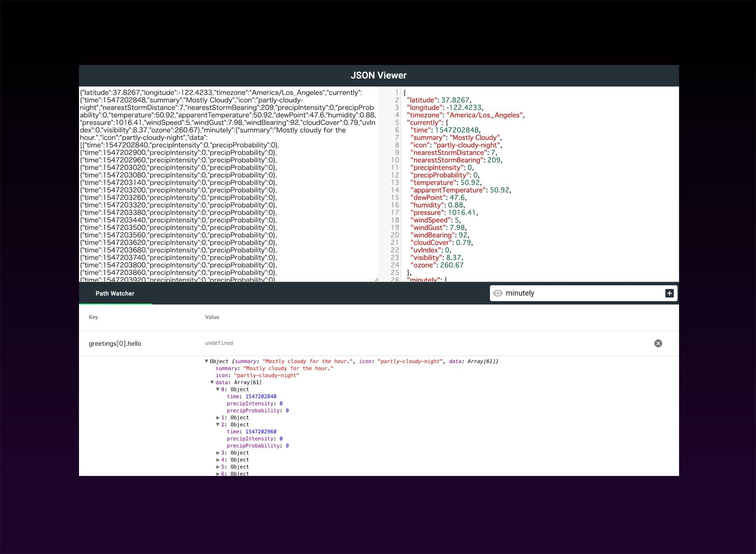This screenshot has width=756, height=554.
Task: Click the "latitude": 37.8267 line
Action: point(439,100)
